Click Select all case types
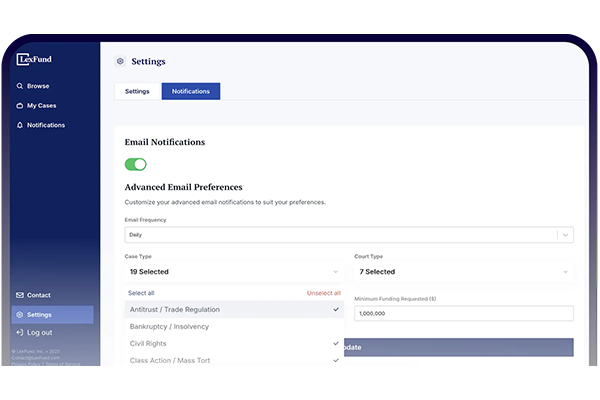The width and height of the screenshot is (600, 400). (141, 293)
